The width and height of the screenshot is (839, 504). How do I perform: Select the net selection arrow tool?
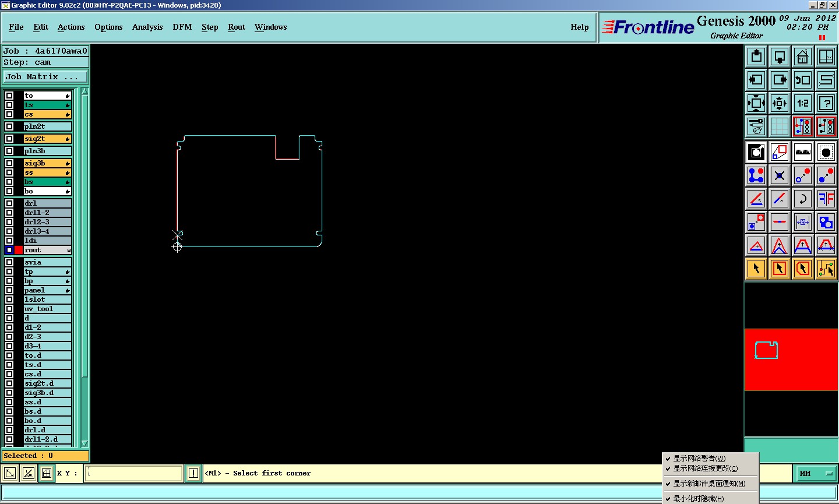pos(826,269)
